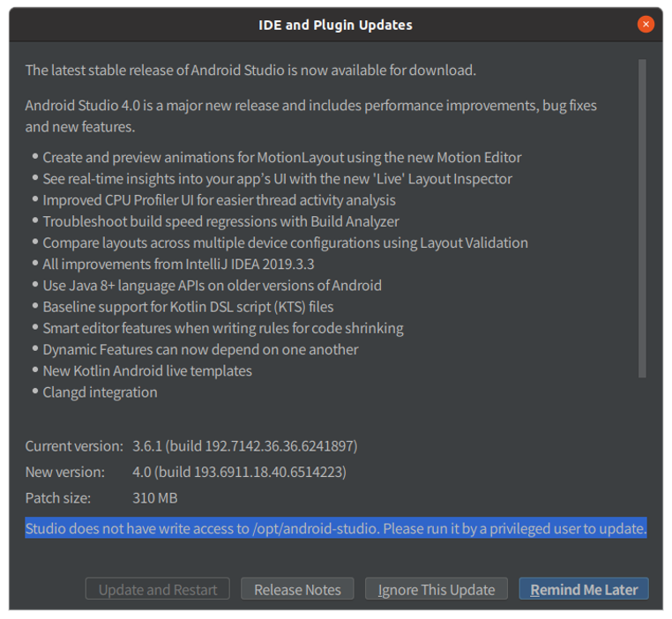This screenshot has width=672, height=619.
Task: Click 'Android Studio 4.0 is a major' paragraph
Action: point(310,116)
